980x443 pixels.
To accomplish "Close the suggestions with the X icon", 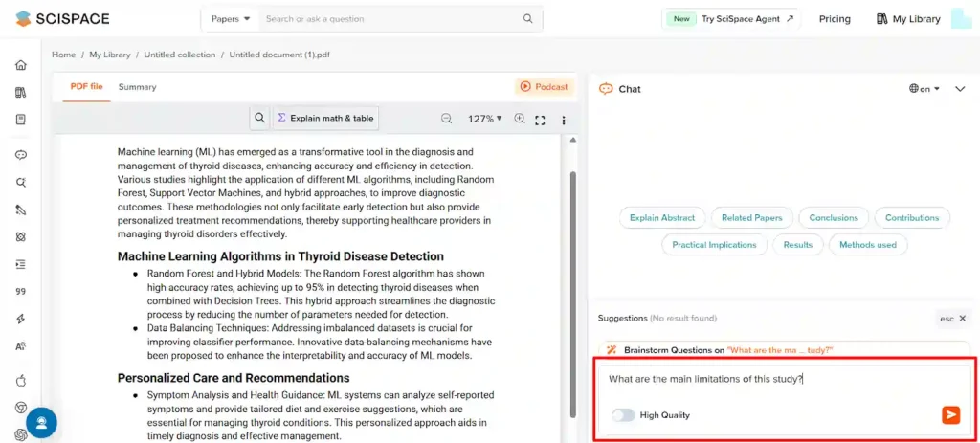I will [x=963, y=319].
